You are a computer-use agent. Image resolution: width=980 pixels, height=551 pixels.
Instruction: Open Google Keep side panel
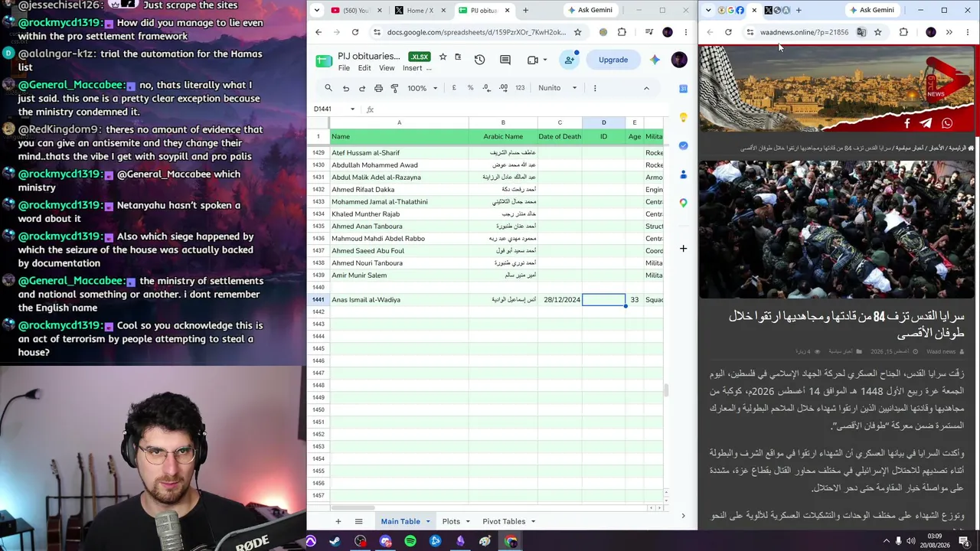(683, 117)
